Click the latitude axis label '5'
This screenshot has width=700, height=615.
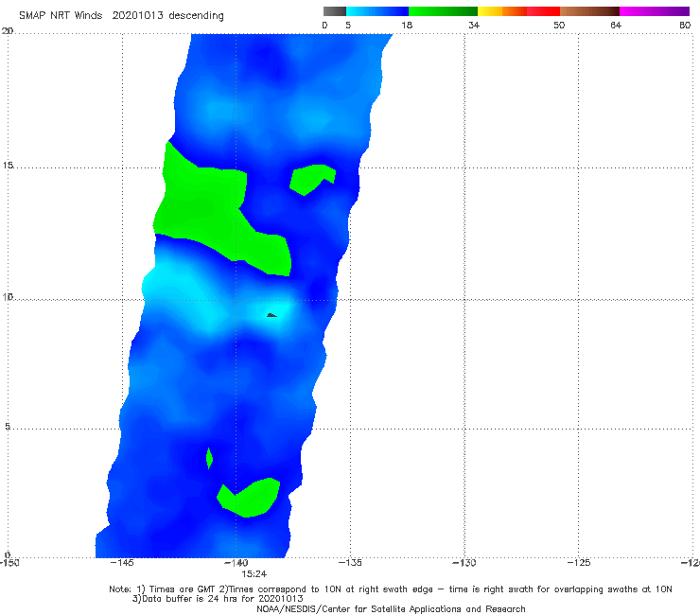[x=8, y=427]
